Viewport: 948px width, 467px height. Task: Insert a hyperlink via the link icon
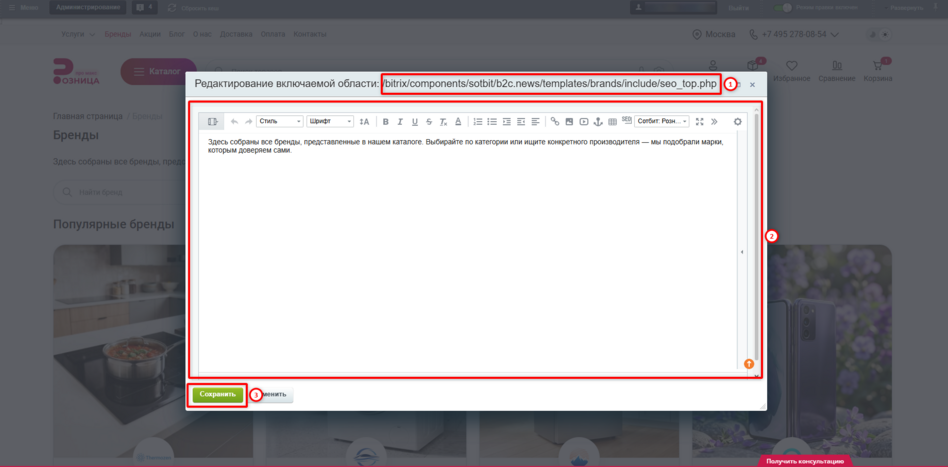pyautogui.click(x=555, y=122)
